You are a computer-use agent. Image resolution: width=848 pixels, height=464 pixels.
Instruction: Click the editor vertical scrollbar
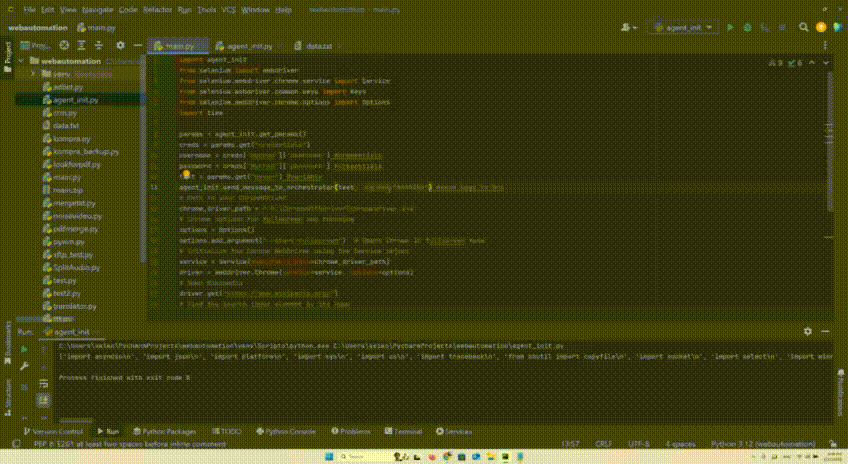[x=830, y=142]
